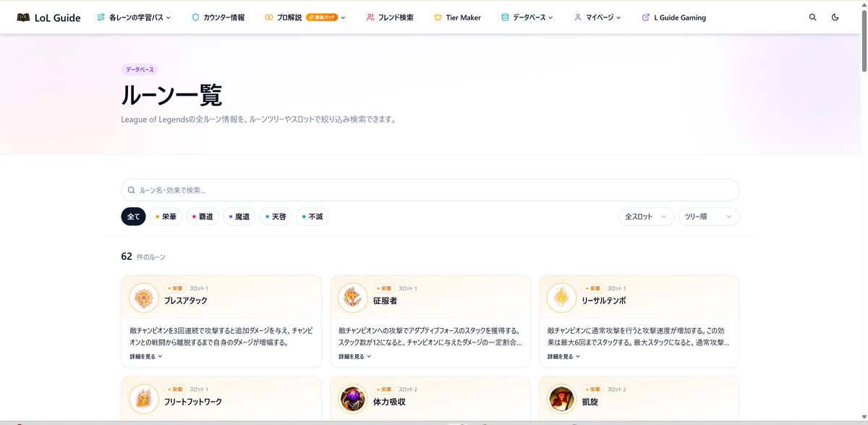Image resolution: width=868 pixels, height=425 pixels.
Task: Click the 凱旋 rune icon
Action: 561,398
